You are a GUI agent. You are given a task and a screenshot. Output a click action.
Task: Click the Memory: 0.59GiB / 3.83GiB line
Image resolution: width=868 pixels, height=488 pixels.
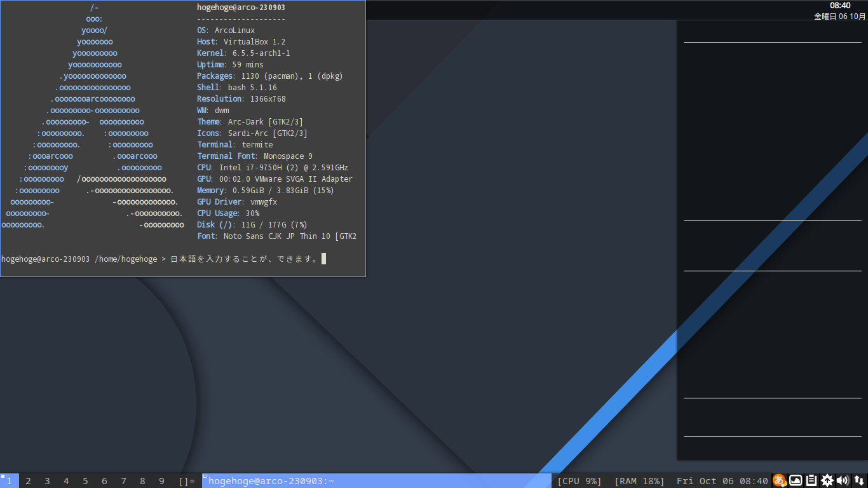click(x=266, y=190)
